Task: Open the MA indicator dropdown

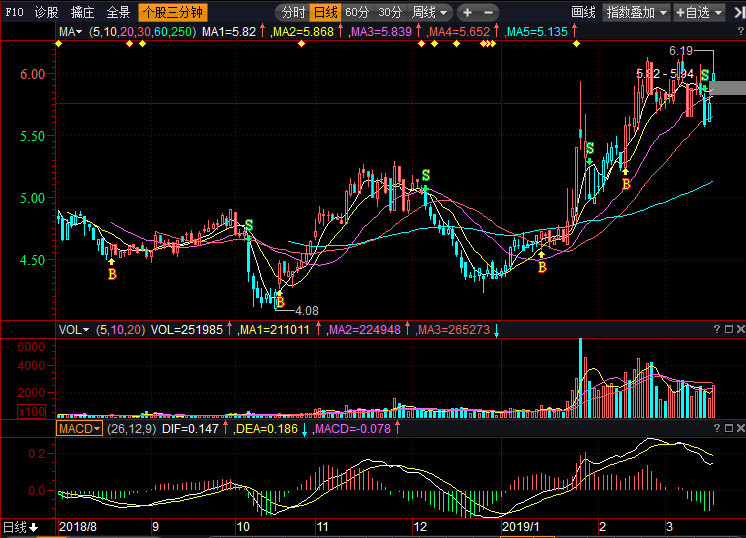Action: (72, 32)
